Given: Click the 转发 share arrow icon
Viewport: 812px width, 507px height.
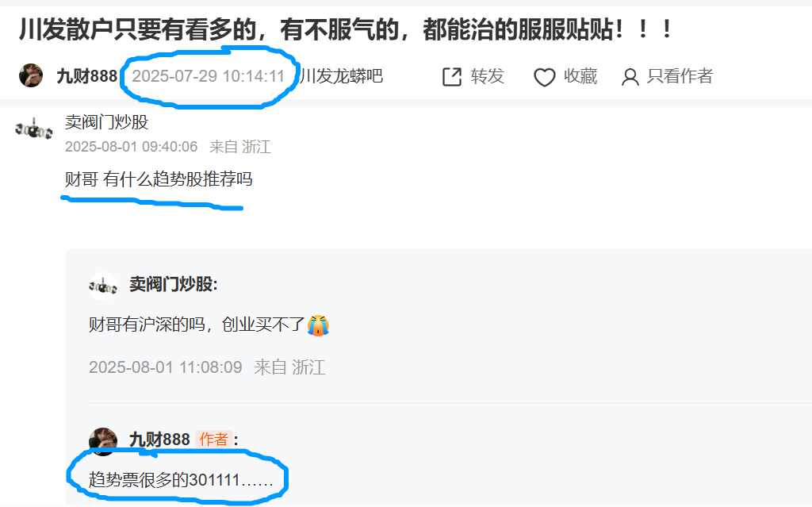Looking at the screenshot, I should click(451, 77).
